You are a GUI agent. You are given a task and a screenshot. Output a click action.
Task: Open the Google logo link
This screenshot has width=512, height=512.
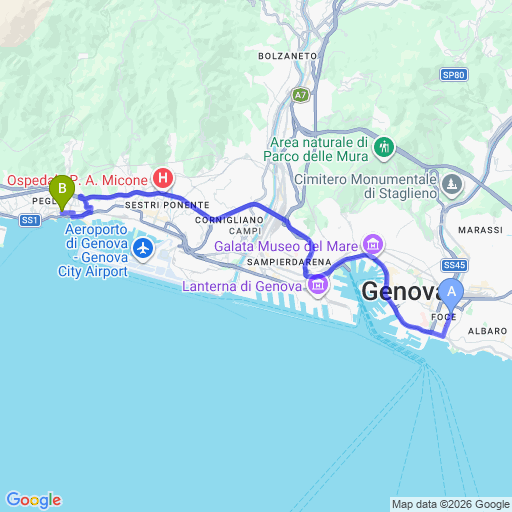click(34, 500)
